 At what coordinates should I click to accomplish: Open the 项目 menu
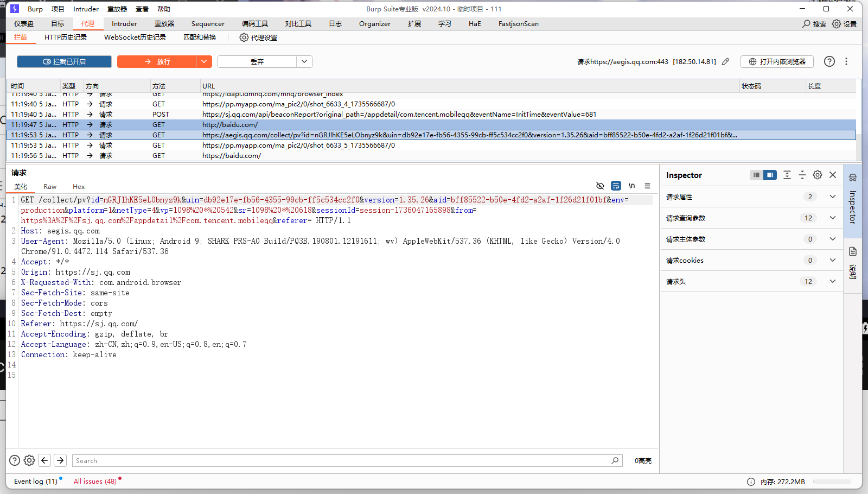58,9
